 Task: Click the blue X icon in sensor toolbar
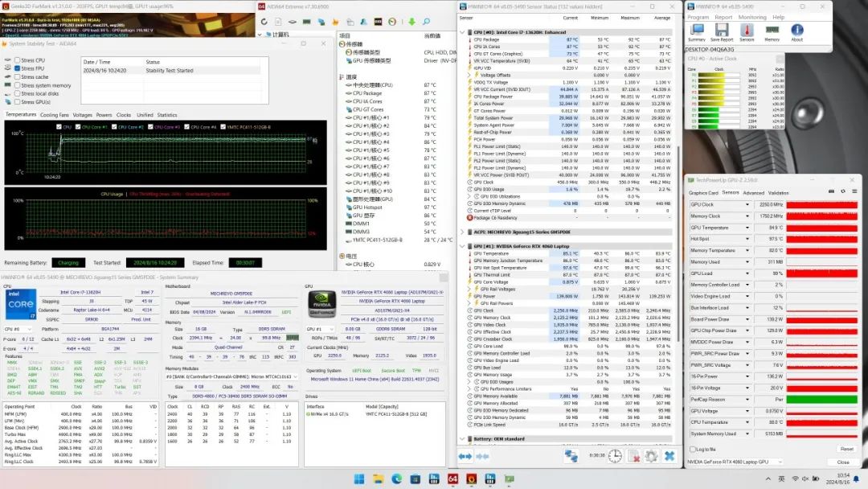tap(669, 456)
